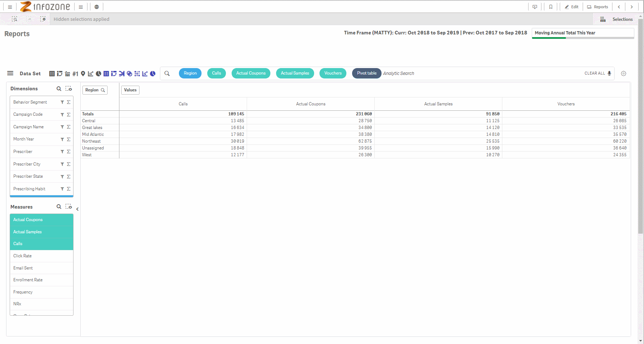Click the Vouchers chip
644x344 pixels.
333,73
